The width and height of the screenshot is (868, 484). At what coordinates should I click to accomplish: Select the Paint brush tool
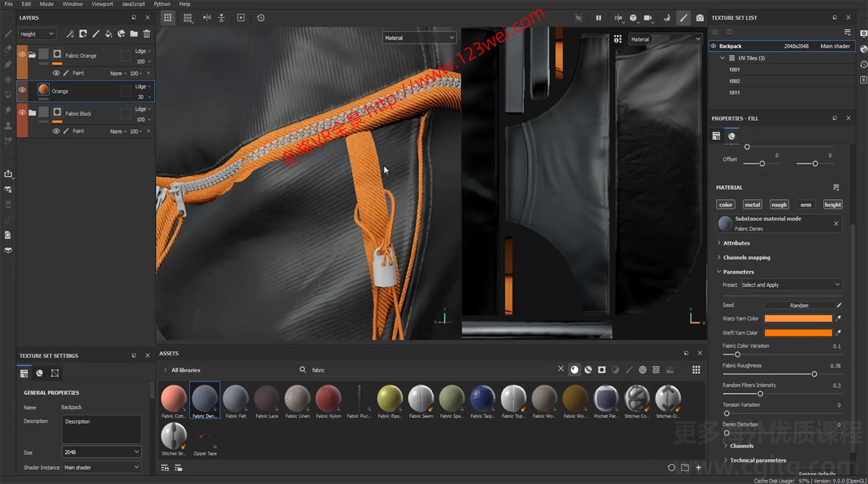pyautogui.click(x=8, y=34)
